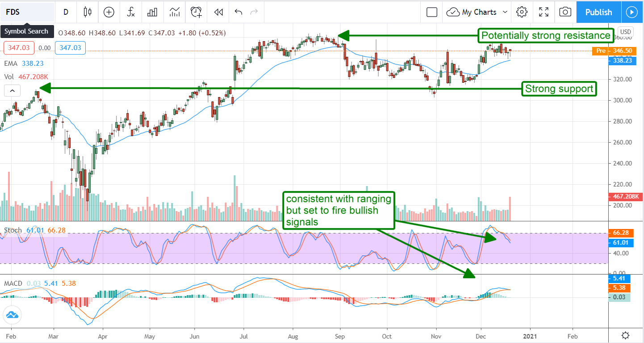Click the 300.00 price axis label
The height and width of the screenshot is (343, 644).
click(622, 100)
